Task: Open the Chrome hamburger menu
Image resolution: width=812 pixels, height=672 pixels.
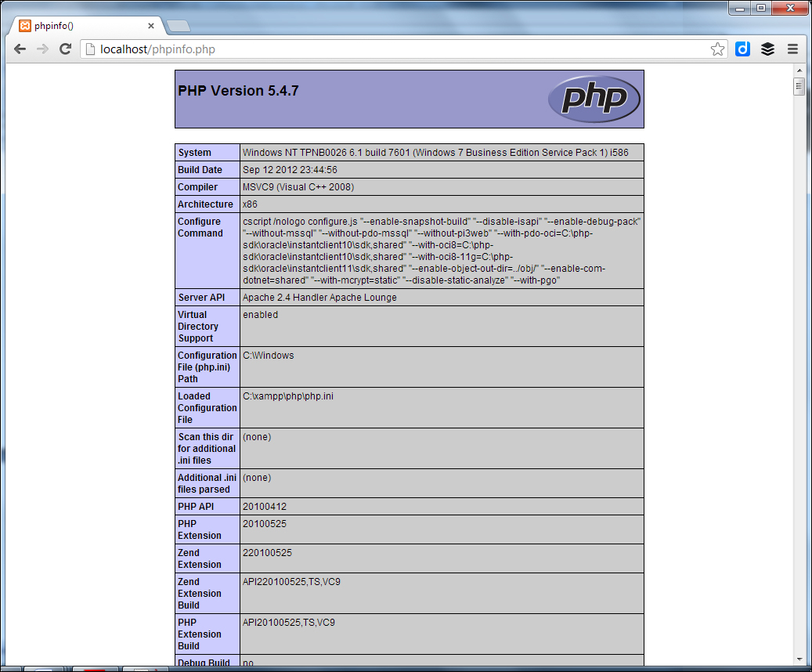Action: [x=792, y=49]
